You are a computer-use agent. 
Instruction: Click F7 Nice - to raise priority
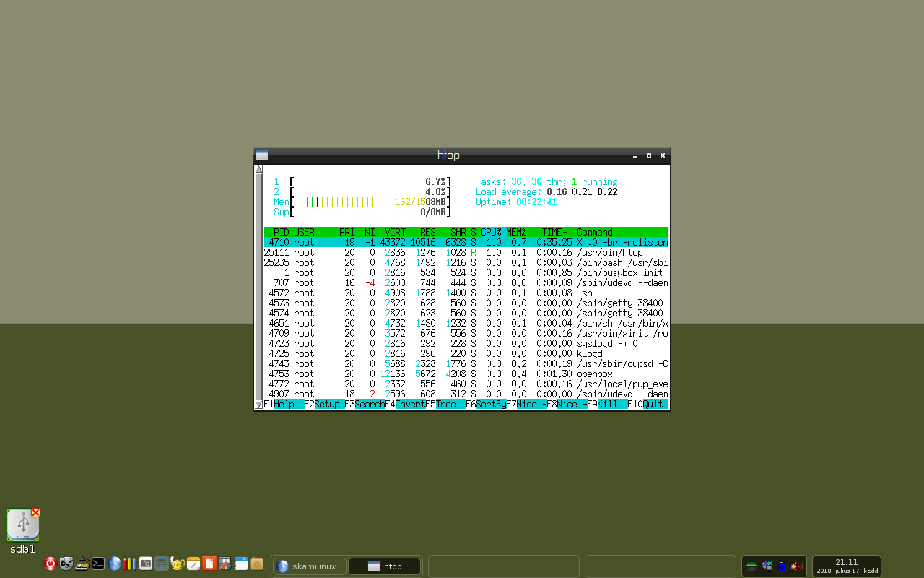tap(526, 405)
